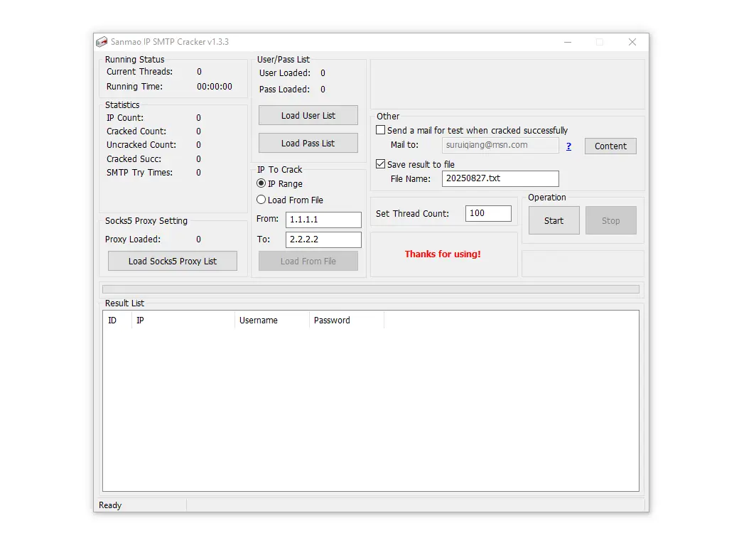This screenshot has width=734, height=560.
Task: Modify the thread count value 100
Action: coord(488,212)
